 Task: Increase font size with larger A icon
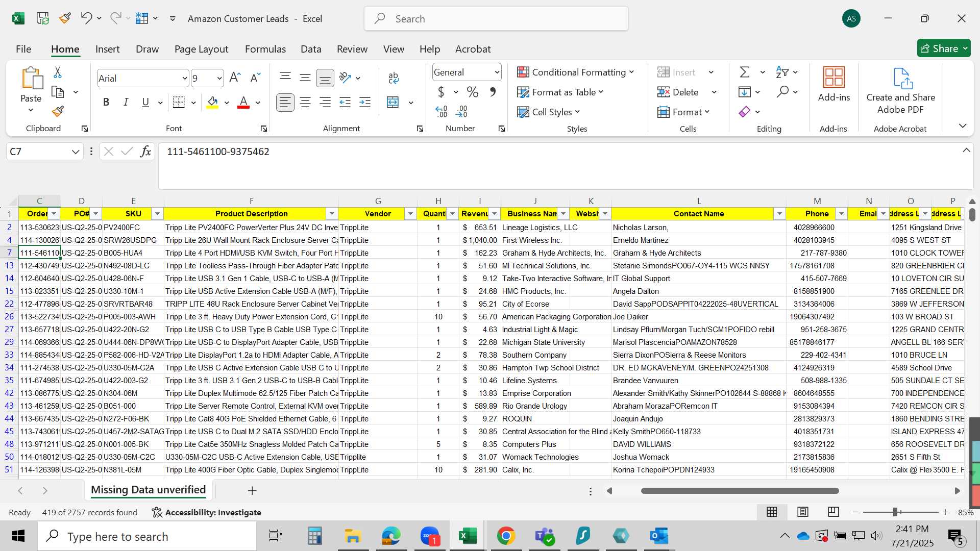click(x=235, y=78)
